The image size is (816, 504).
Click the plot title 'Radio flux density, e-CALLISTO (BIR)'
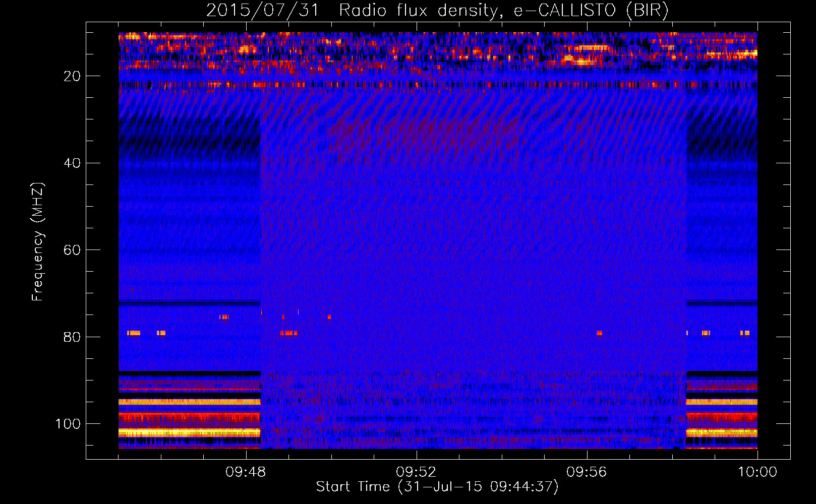pos(503,10)
